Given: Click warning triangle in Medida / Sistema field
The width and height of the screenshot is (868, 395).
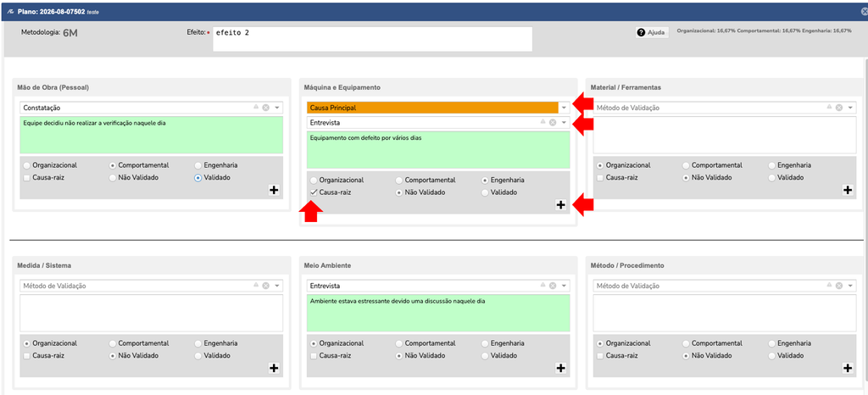Looking at the screenshot, I should pyautogui.click(x=256, y=286).
